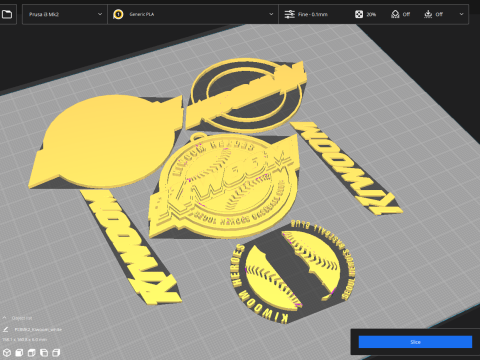Select the large blank circular backplate model
480x360 pixels.
[107, 142]
